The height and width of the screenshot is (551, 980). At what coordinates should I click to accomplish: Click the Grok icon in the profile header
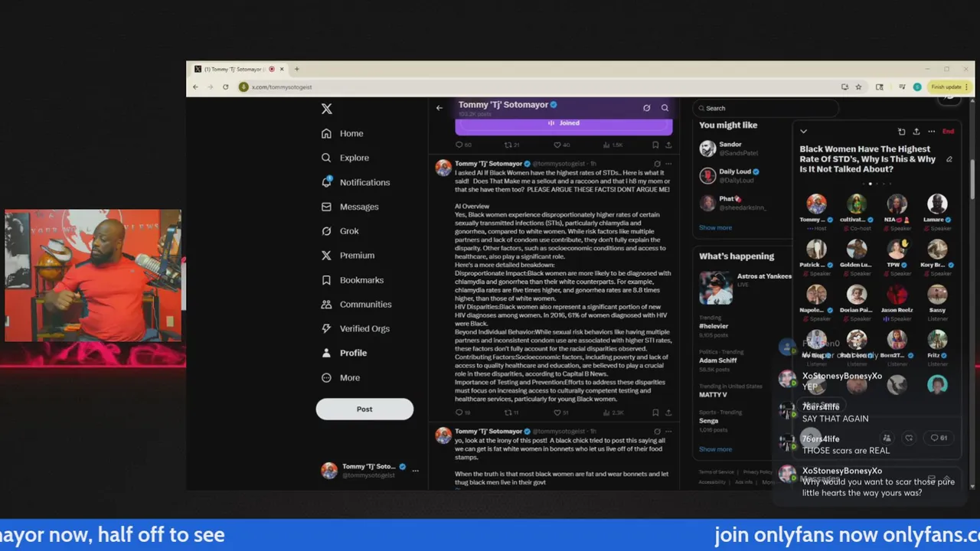pyautogui.click(x=646, y=108)
